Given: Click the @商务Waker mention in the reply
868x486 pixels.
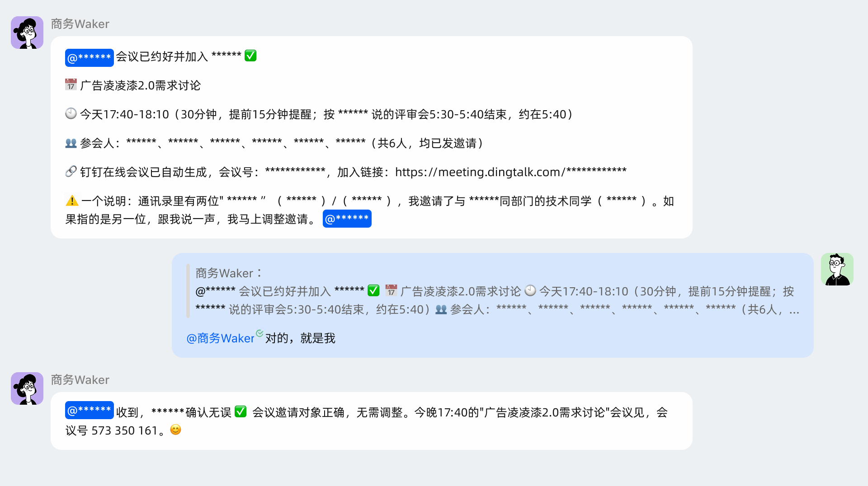Looking at the screenshot, I should tap(221, 338).
